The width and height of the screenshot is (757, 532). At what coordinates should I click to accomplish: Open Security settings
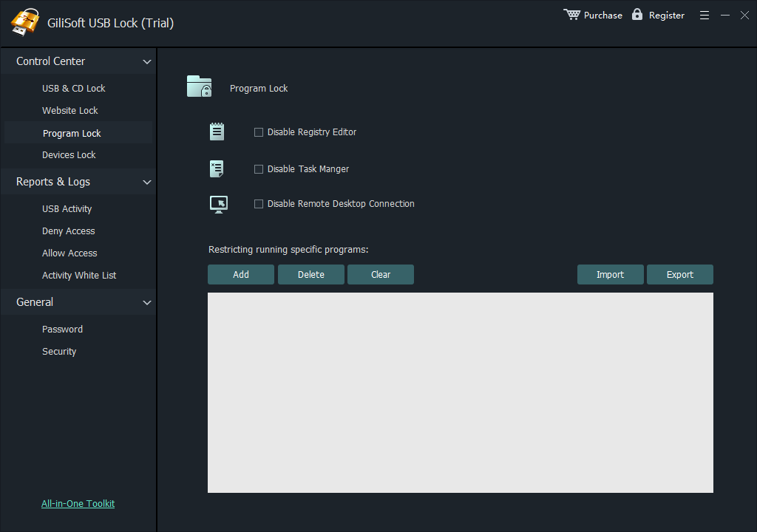pos(59,352)
